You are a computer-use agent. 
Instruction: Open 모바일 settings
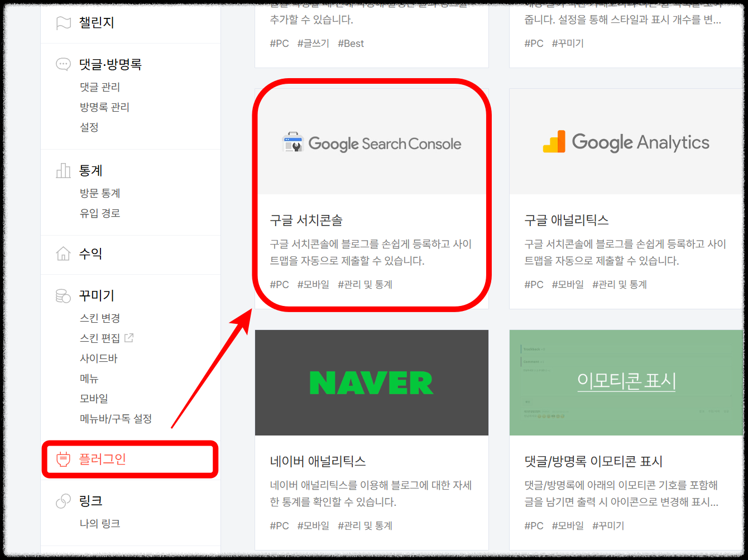point(94,399)
